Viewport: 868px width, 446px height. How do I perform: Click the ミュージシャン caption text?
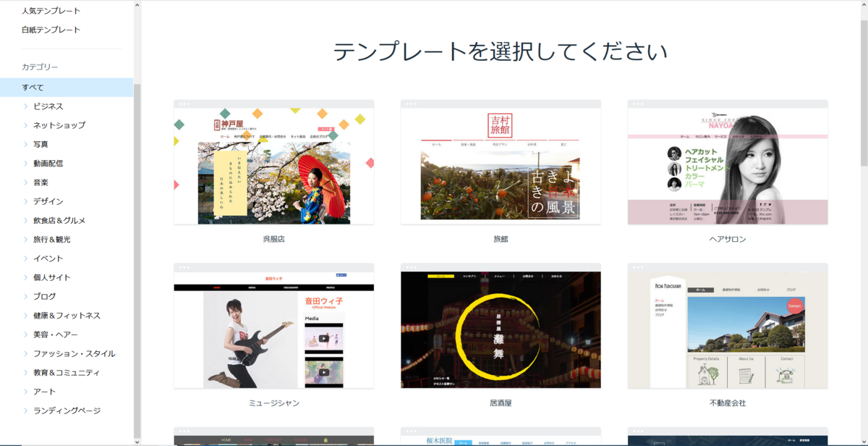pos(274,403)
